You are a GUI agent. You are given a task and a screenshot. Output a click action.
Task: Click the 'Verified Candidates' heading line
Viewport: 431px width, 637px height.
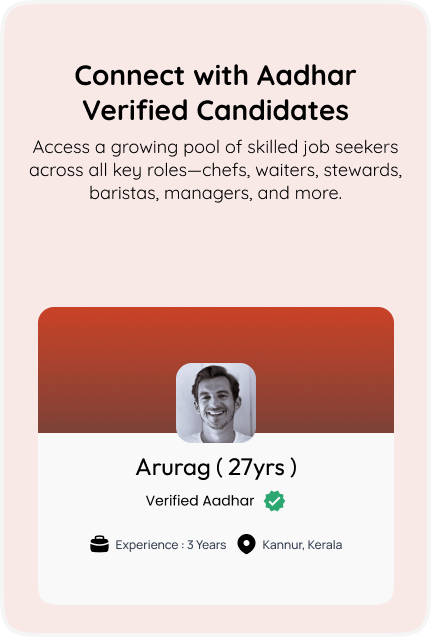(x=216, y=110)
